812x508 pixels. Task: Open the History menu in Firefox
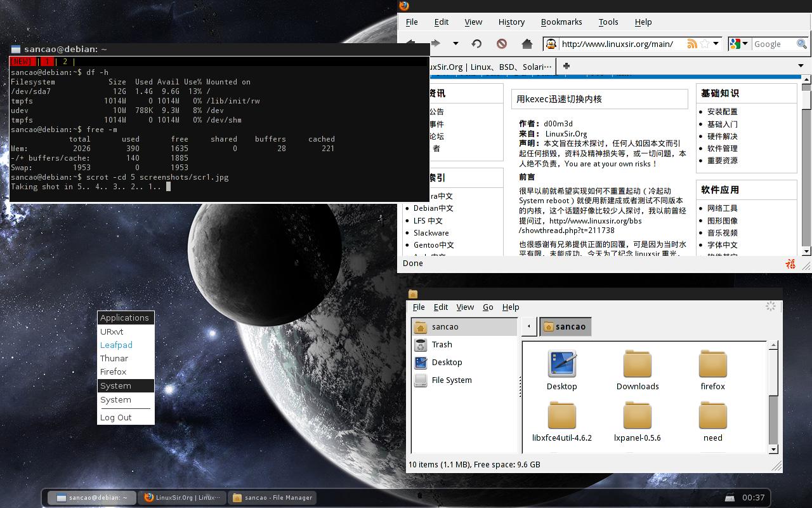pyautogui.click(x=511, y=22)
